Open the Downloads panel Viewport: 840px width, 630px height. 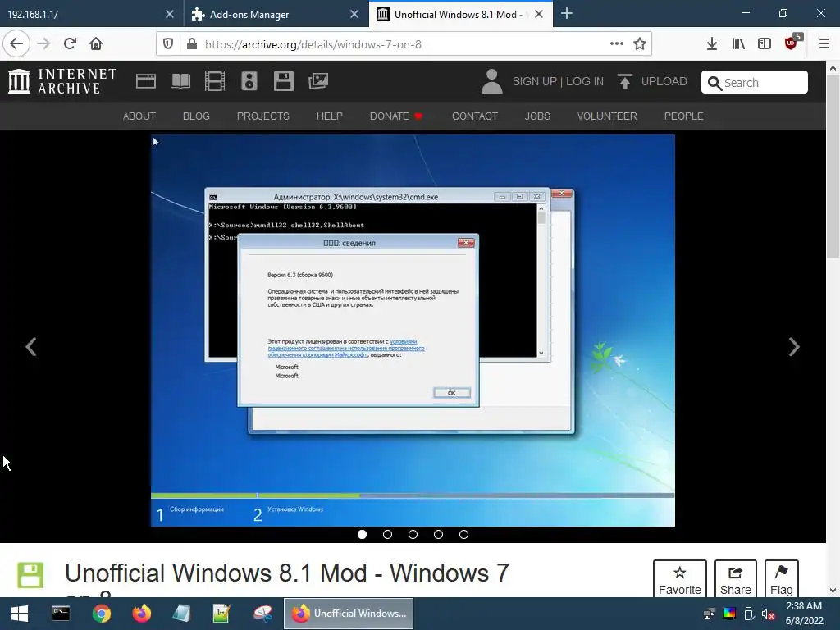coord(712,44)
